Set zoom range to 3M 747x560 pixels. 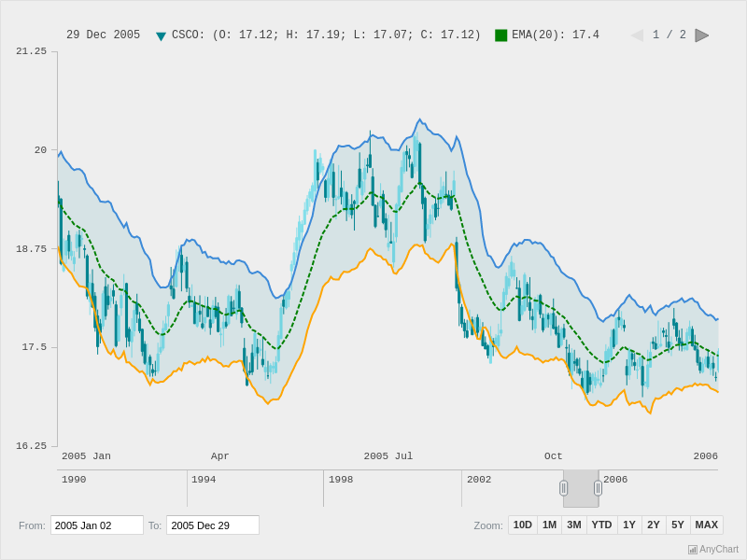574,525
